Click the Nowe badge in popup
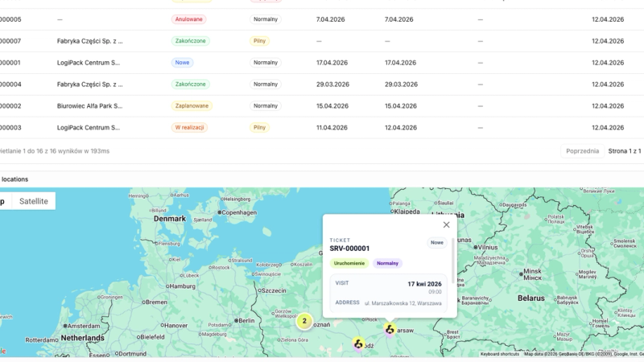The height and width of the screenshot is (362, 644). click(x=437, y=243)
